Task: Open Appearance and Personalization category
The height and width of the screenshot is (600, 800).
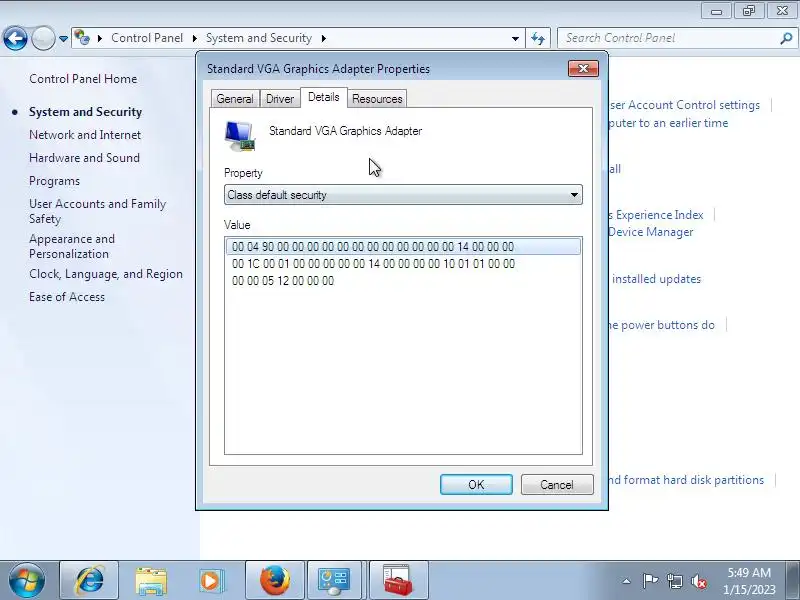Action: coord(72,246)
